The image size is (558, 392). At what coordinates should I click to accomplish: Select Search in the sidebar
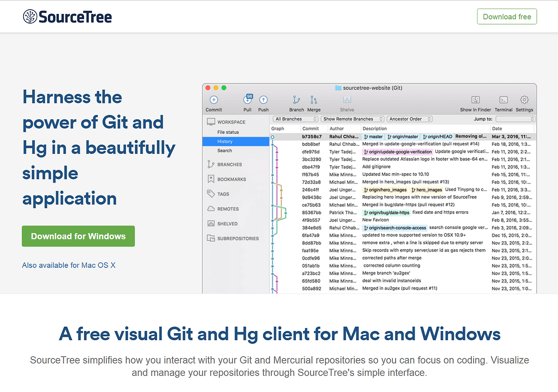click(225, 151)
